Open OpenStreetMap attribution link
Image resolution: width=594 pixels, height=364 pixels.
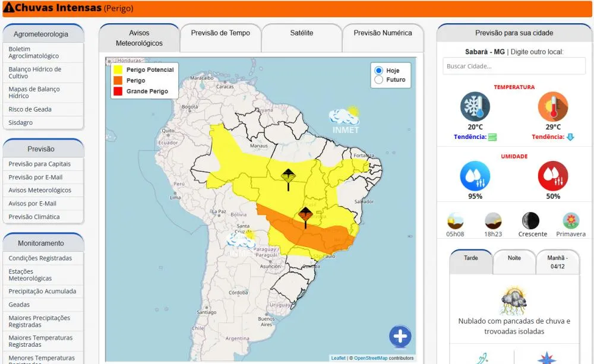[371, 358]
